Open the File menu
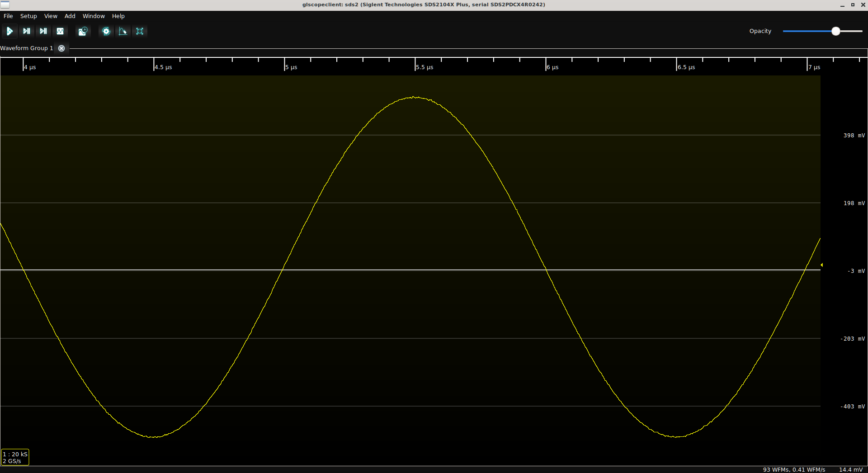The width and height of the screenshot is (868, 473). click(x=8, y=16)
